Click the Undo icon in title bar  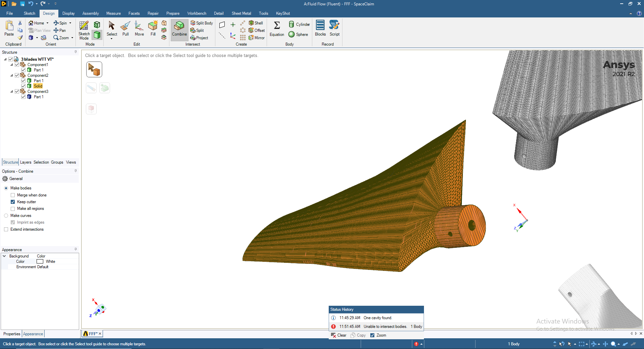point(31,4)
